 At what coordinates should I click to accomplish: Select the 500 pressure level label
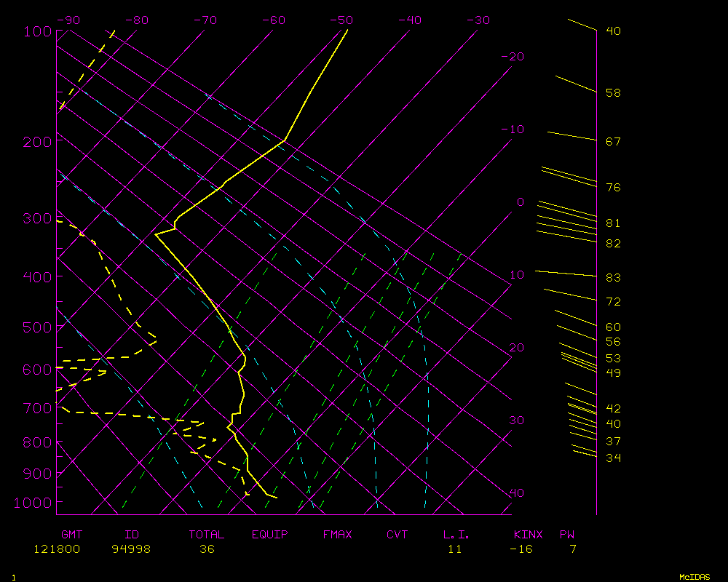[36, 327]
